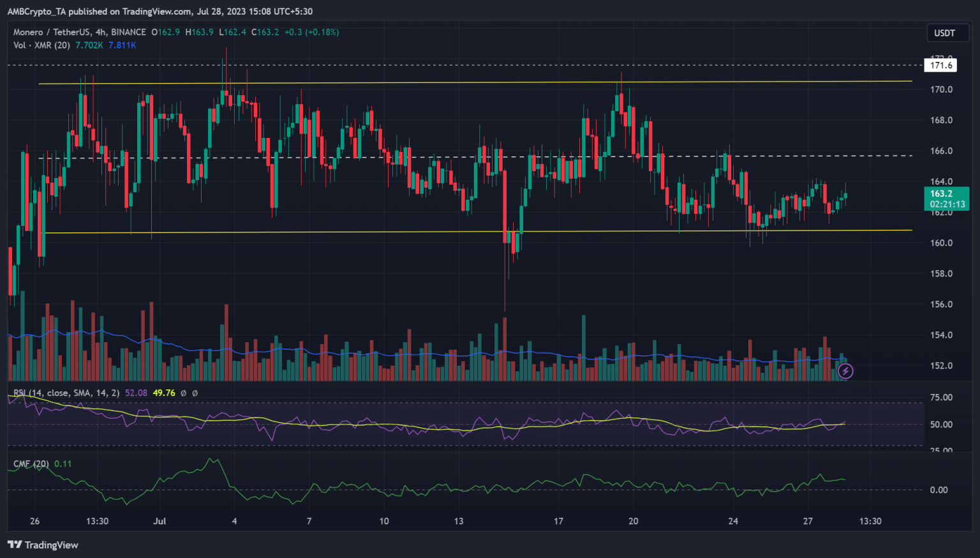Viewport: 980px width, 558px height.
Task: Open the first Ø marker in RSI legend
Action: (x=184, y=393)
